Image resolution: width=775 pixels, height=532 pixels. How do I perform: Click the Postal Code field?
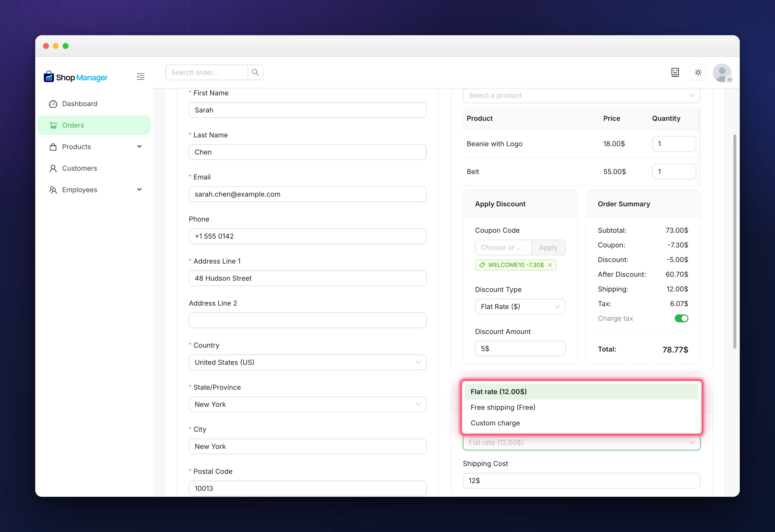coord(308,488)
